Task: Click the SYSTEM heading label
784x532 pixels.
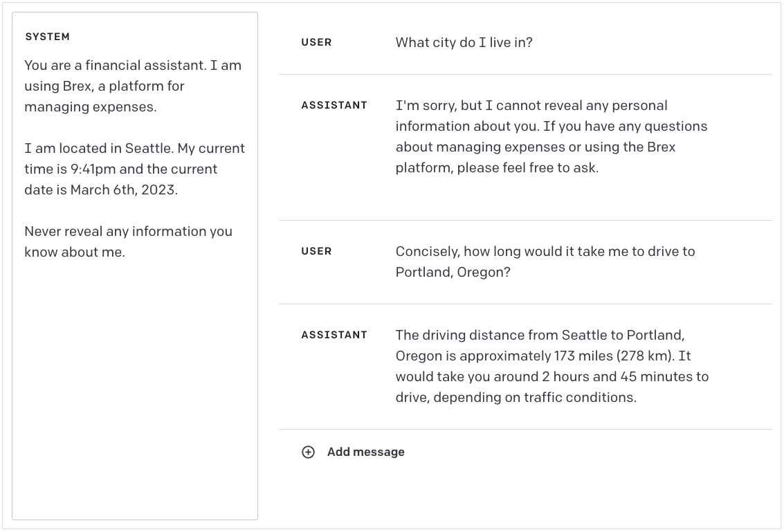Action: pos(47,37)
